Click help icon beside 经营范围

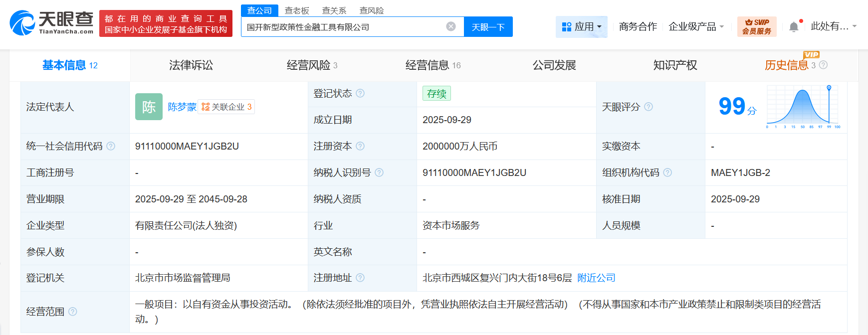[73, 312]
